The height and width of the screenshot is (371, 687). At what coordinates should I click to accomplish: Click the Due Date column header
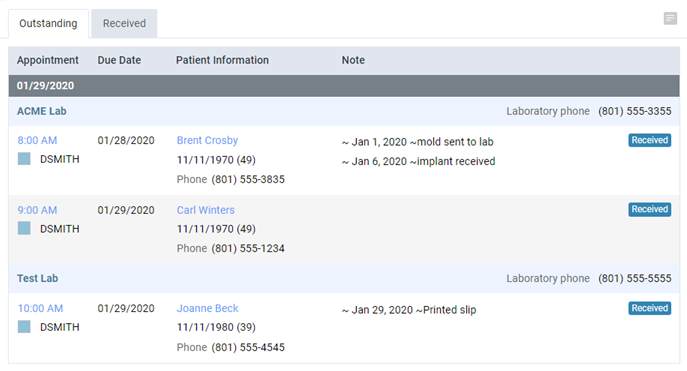click(119, 60)
